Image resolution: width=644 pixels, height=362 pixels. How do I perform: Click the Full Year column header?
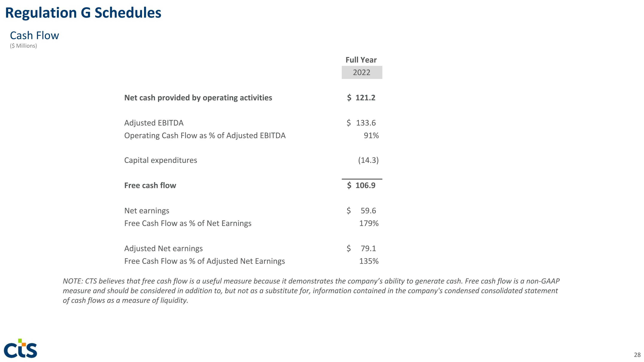pyautogui.click(x=361, y=60)
